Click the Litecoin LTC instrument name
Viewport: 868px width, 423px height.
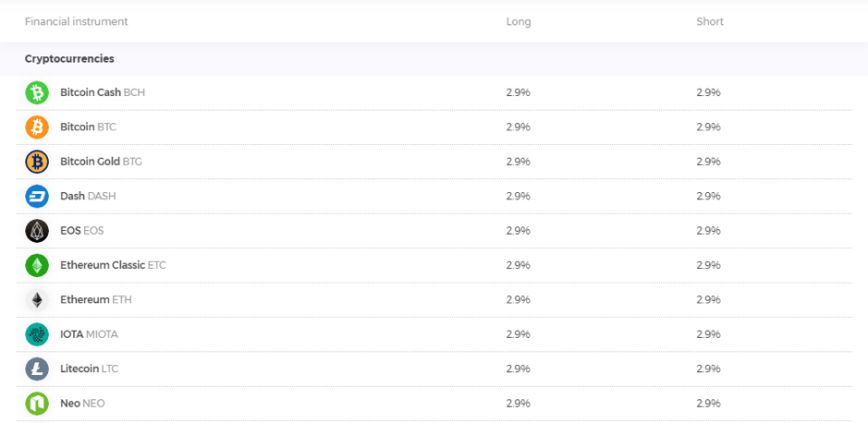click(x=89, y=369)
